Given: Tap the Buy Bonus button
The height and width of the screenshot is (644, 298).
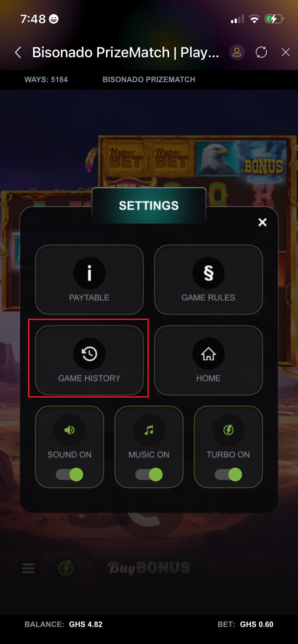Looking at the screenshot, I should pyautogui.click(x=149, y=568).
